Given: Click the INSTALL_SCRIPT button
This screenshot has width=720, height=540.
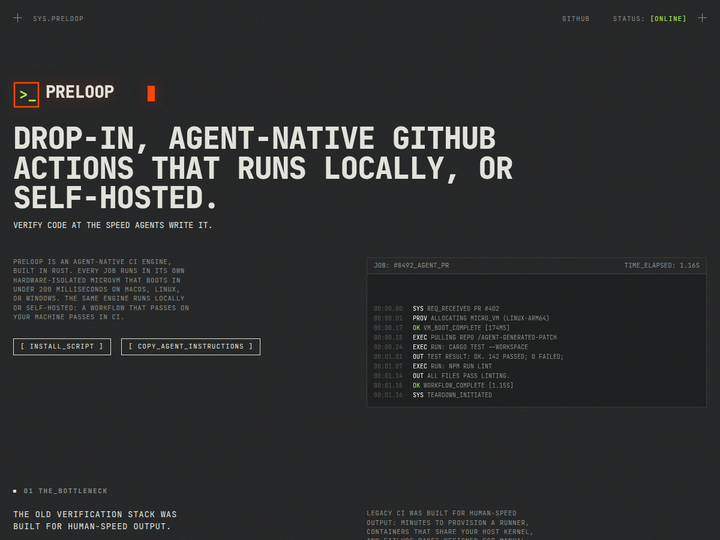Looking at the screenshot, I should click(62, 347).
